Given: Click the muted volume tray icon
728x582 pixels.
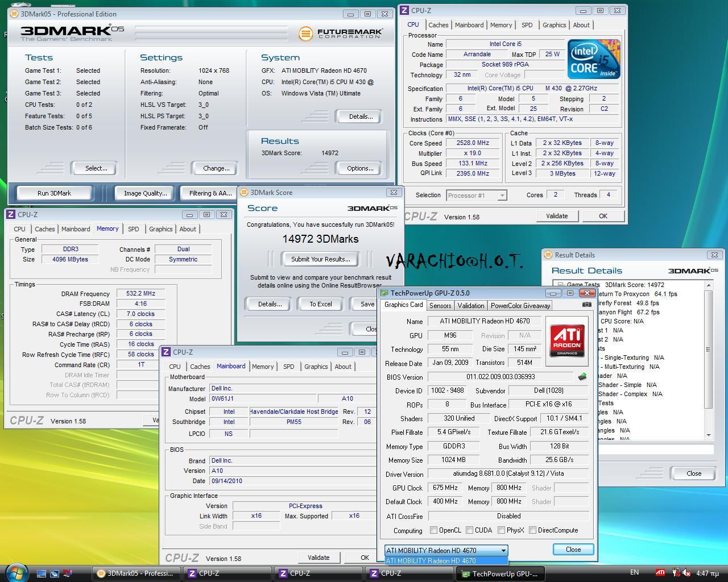Looking at the screenshot, I should pyautogui.click(x=686, y=573).
